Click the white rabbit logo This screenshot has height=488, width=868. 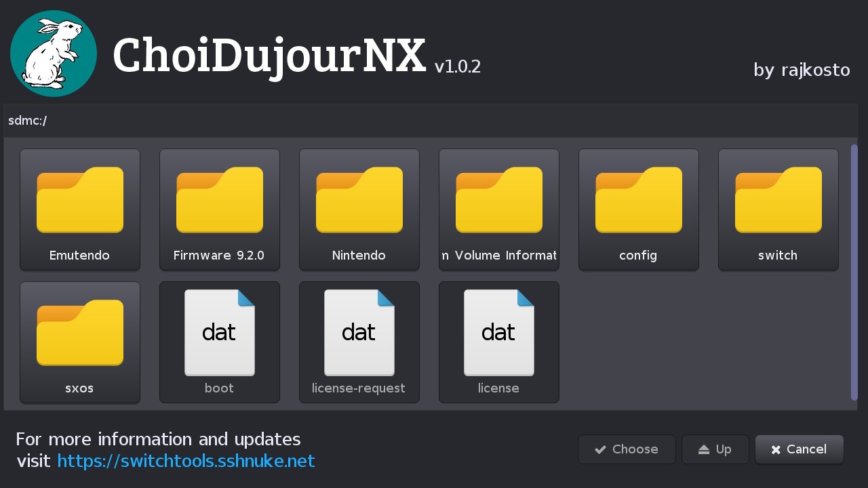[54, 54]
